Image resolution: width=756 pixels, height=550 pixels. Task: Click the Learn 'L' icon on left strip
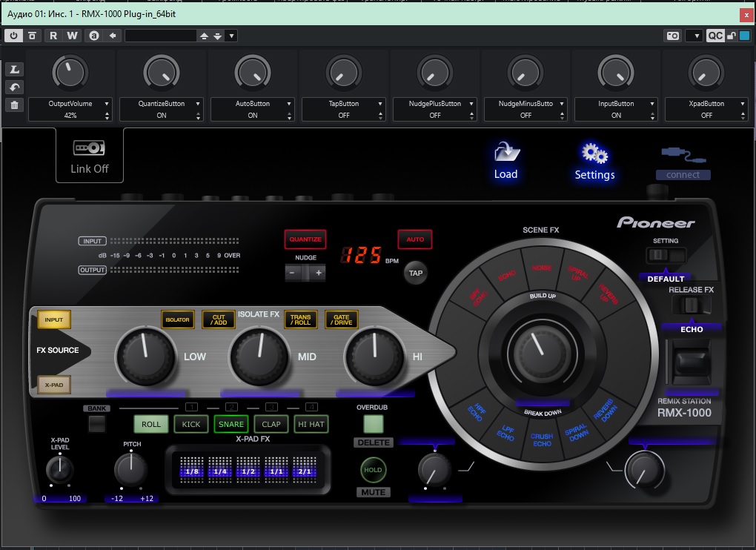pos(15,70)
